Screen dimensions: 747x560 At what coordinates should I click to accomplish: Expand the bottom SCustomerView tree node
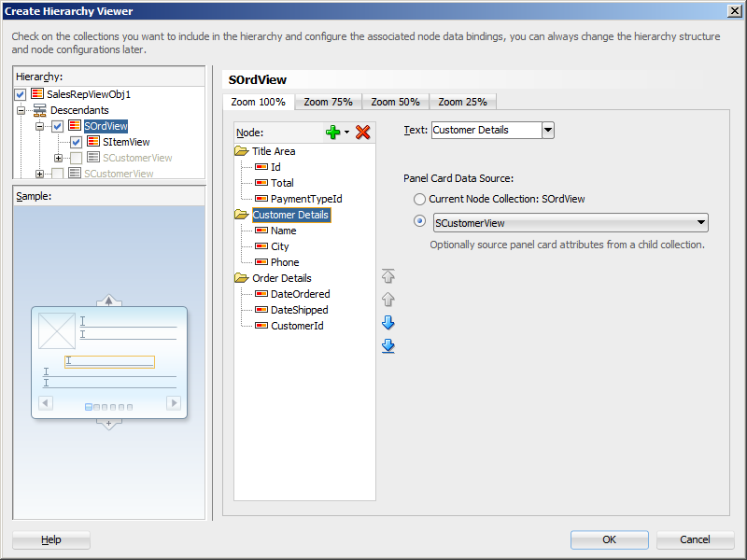pos(39,174)
